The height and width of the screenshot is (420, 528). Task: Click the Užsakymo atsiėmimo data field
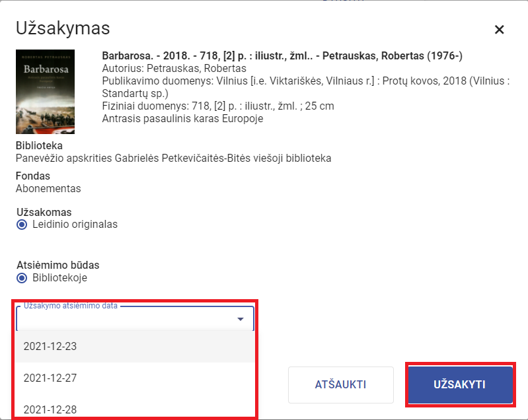click(126, 320)
